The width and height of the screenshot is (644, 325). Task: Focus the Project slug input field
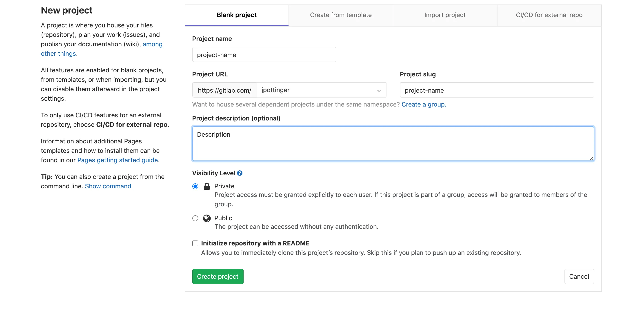(497, 90)
